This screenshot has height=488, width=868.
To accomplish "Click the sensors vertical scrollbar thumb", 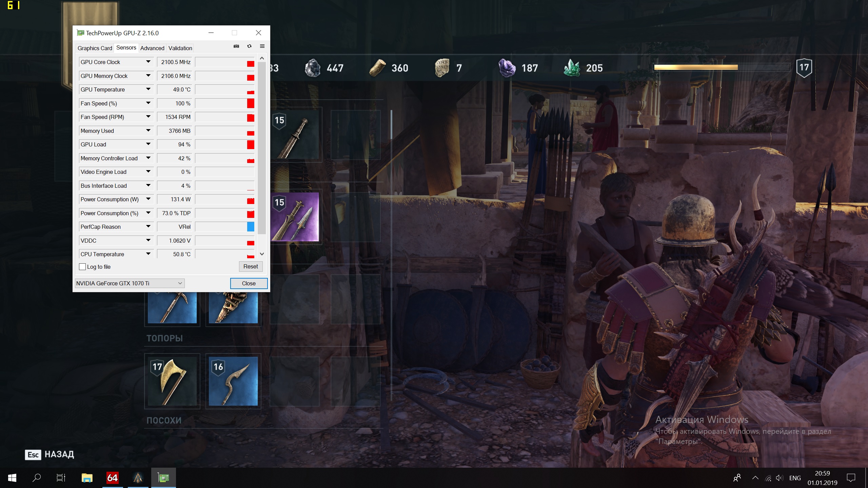I will (262, 148).
